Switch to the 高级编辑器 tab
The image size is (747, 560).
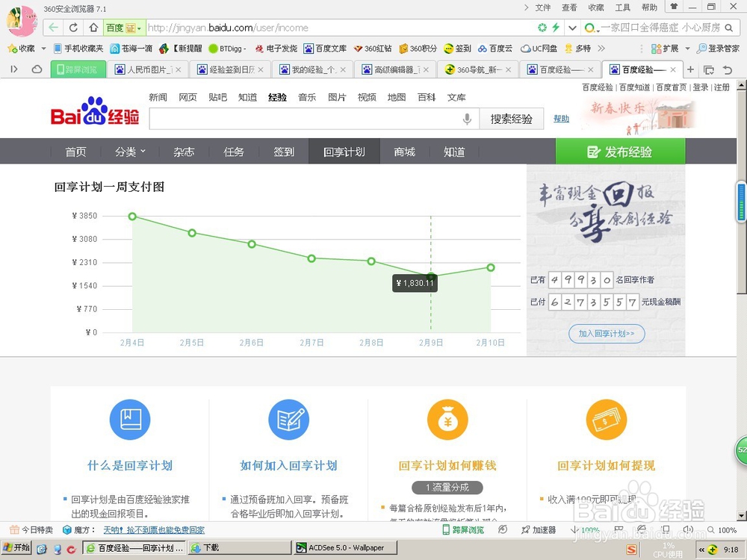pyautogui.click(x=394, y=69)
